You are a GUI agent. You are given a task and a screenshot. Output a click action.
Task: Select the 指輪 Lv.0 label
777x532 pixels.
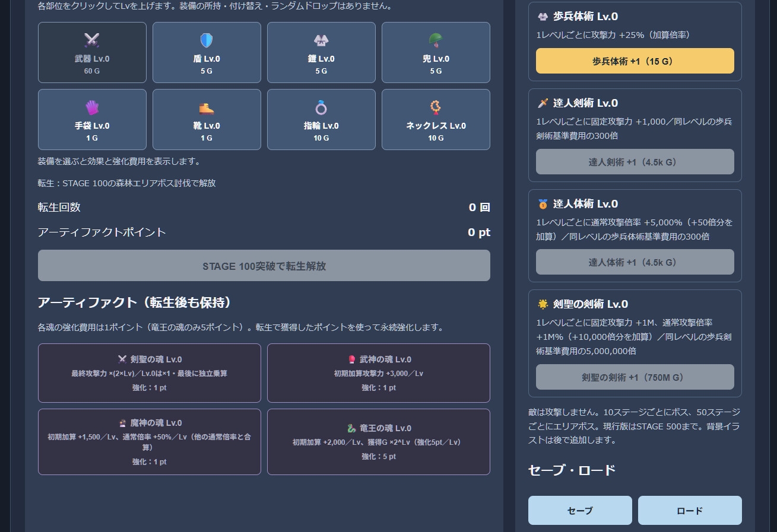[x=321, y=126]
